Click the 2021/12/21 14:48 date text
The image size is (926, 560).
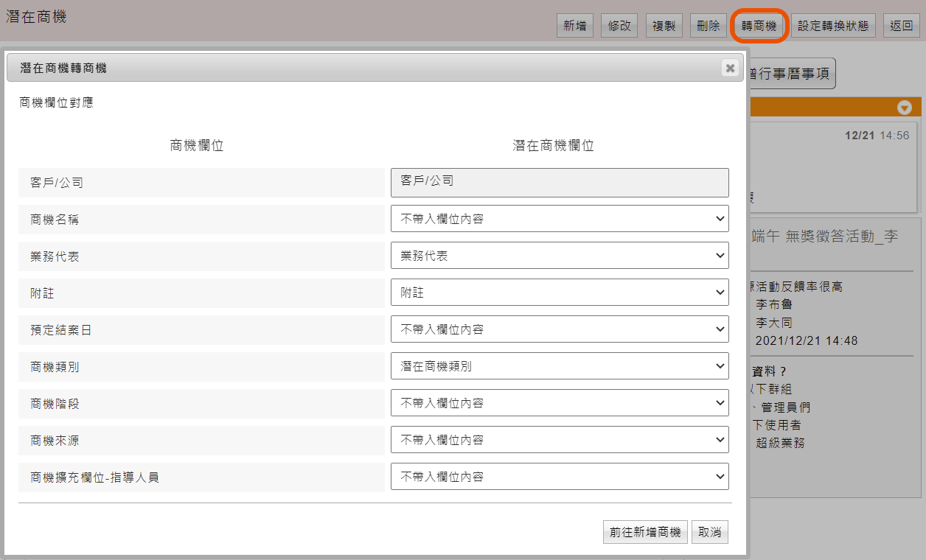[x=807, y=340]
